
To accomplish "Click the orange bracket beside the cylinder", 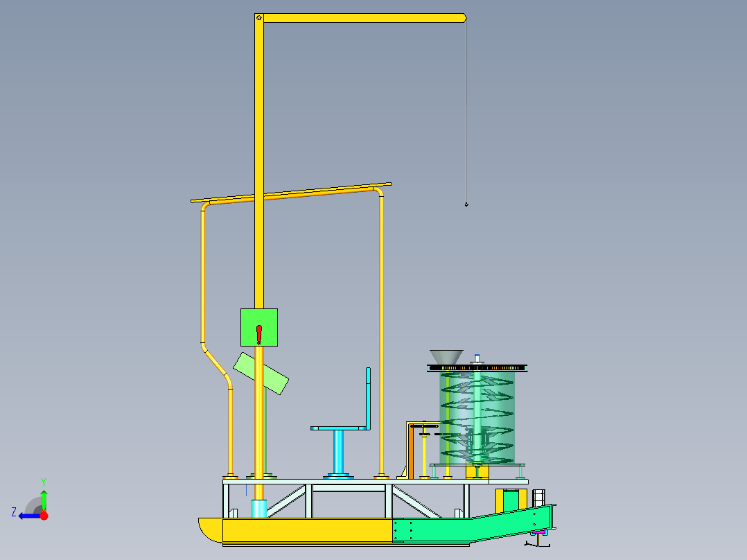I will pyautogui.click(x=410, y=450).
